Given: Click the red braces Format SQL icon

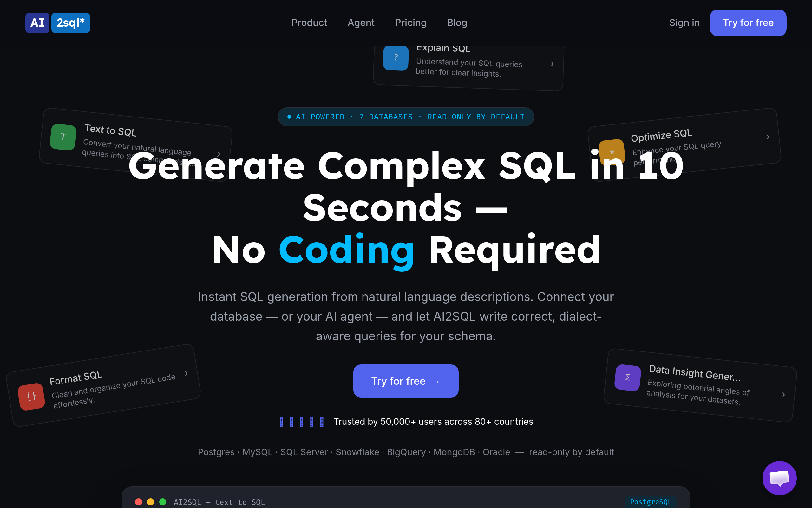Looking at the screenshot, I should tap(31, 397).
